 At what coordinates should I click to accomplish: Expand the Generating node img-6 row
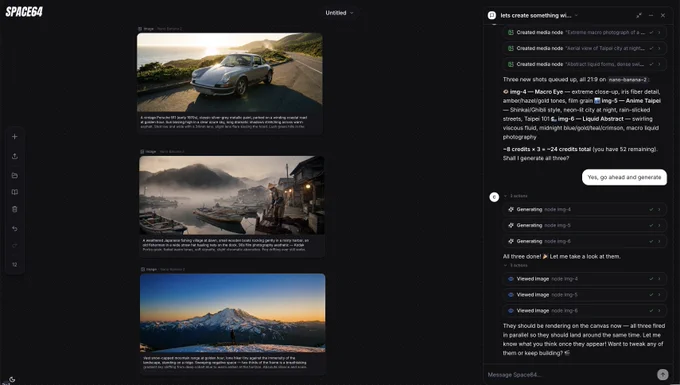(585, 241)
